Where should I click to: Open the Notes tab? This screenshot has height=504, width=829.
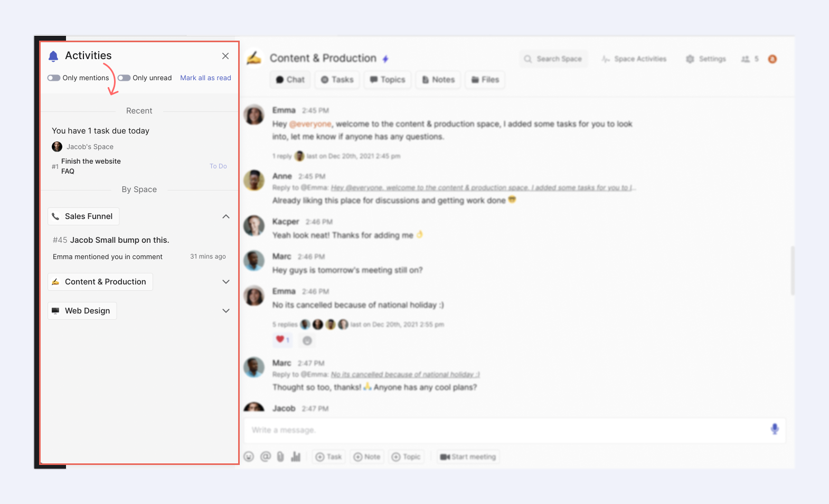(438, 80)
